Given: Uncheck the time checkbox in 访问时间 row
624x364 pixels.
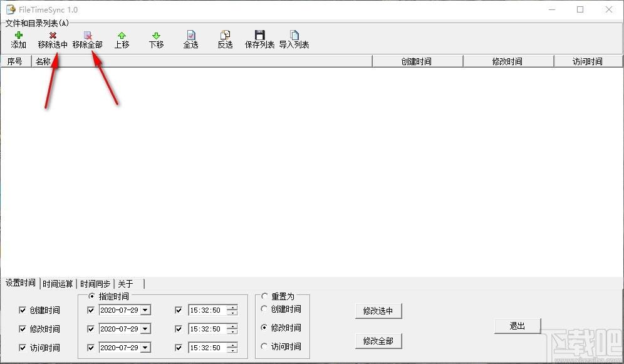Looking at the screenshot, I should [x=179, y=347].
